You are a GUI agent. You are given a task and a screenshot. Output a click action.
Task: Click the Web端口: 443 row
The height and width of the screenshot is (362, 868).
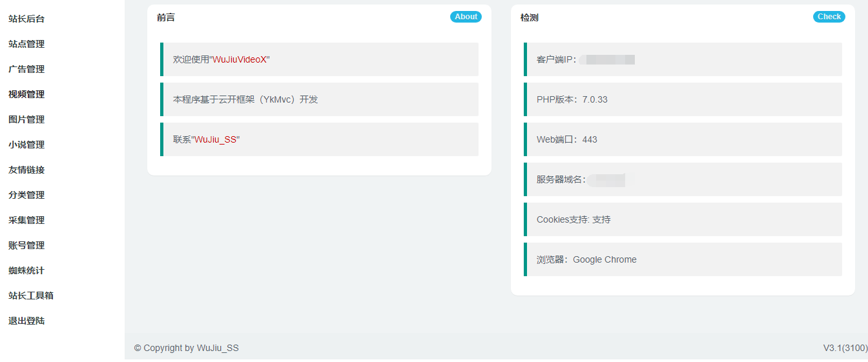(x=683, y=139)
